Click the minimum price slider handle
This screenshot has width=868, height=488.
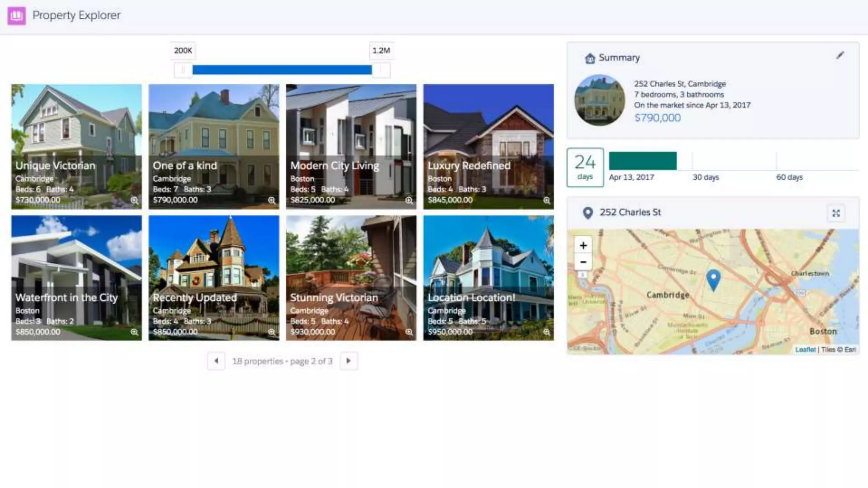[183, 70]
